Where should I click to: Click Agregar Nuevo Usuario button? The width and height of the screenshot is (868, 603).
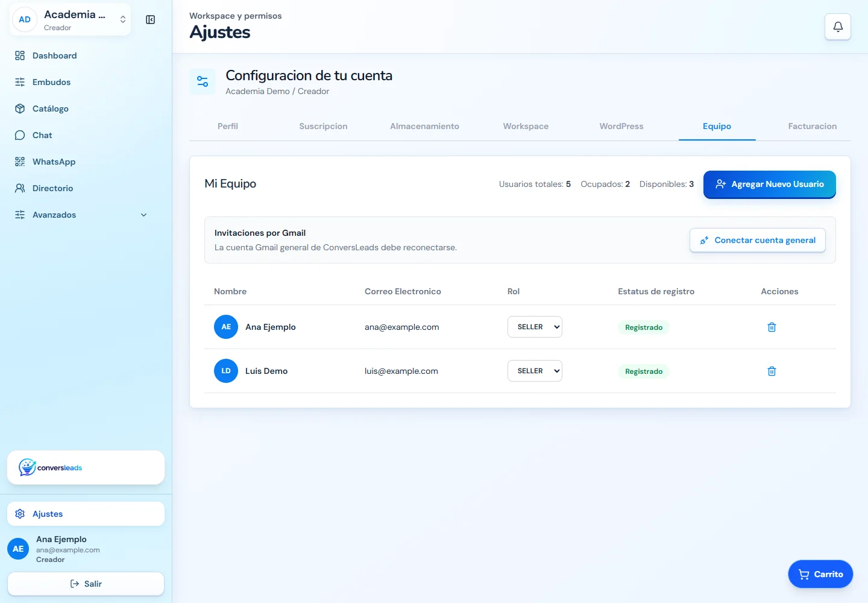[770, 184]
